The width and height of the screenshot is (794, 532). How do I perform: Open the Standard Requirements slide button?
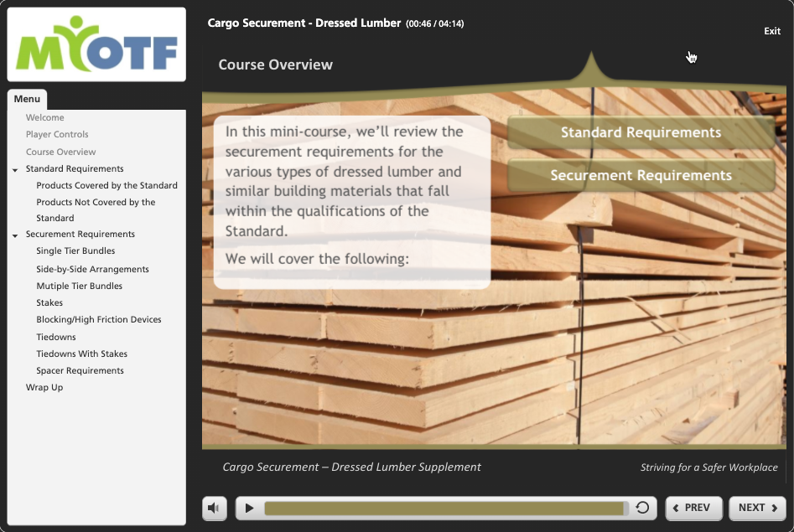(641, 132)
